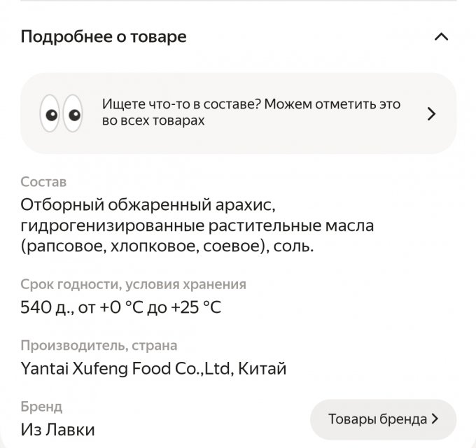
Task: Click the 540 д. shelf life value
Action: [120, 307]
